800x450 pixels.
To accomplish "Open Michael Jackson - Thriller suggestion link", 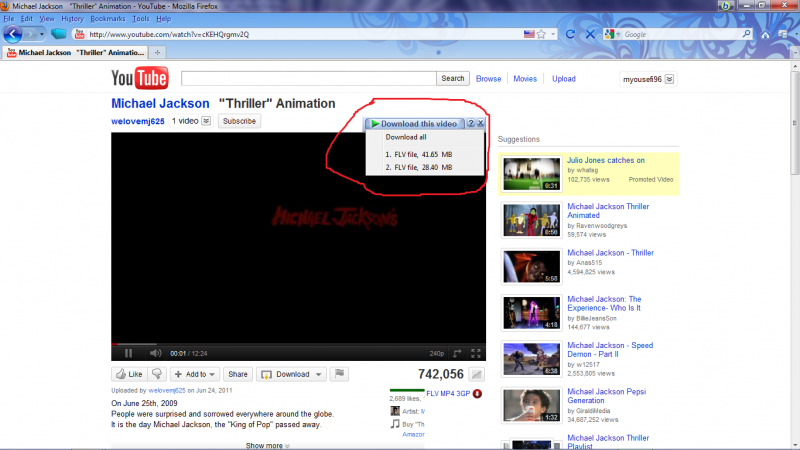I will [x=610, y=253].
